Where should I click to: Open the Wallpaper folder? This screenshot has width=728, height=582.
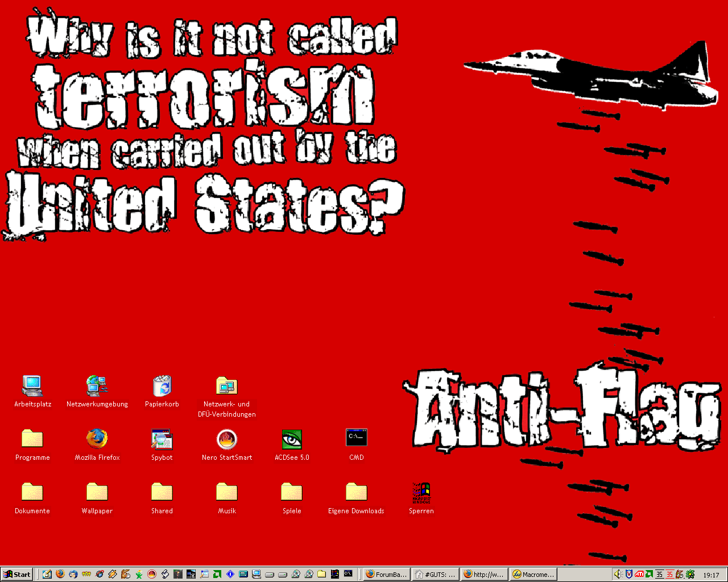[97, 498]
